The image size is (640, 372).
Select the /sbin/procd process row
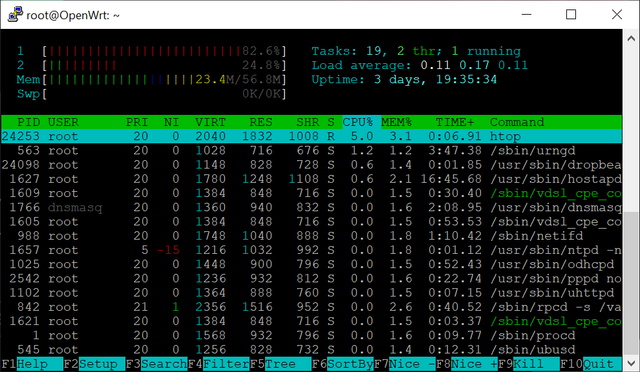pyautogui.click(x=311, y=335)
